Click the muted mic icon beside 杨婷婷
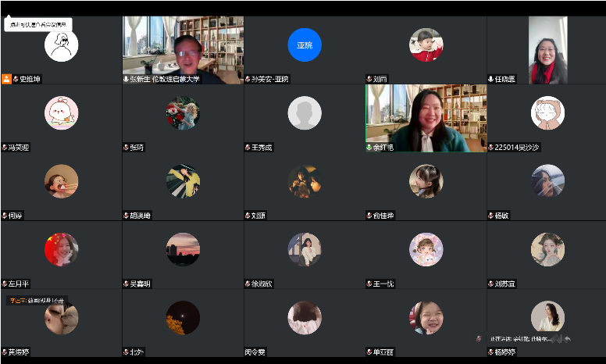 tap(490, 352)
